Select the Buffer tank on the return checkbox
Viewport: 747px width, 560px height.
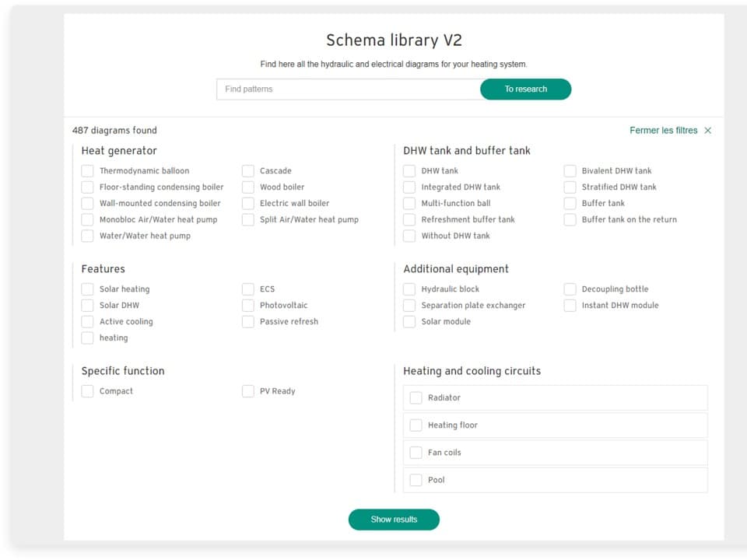pos(570,219)
